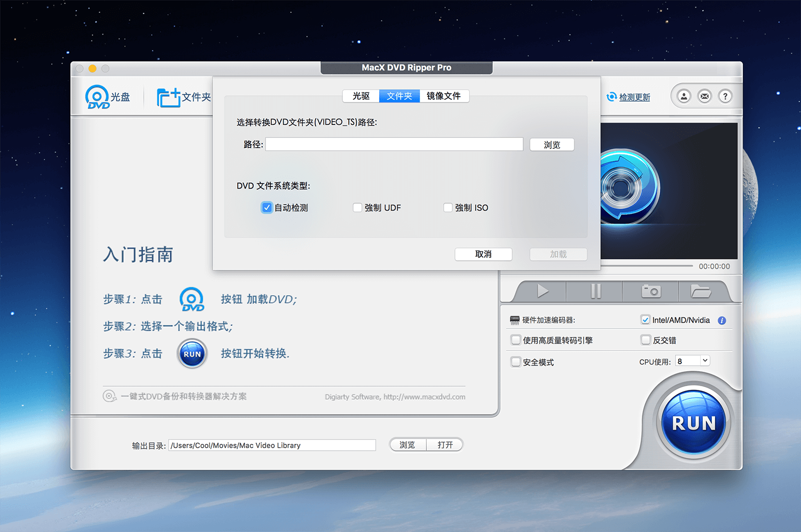Click the www.macxdvd.com footer link
This screenshot has width=801, height=532.
(x=424, y=397)
